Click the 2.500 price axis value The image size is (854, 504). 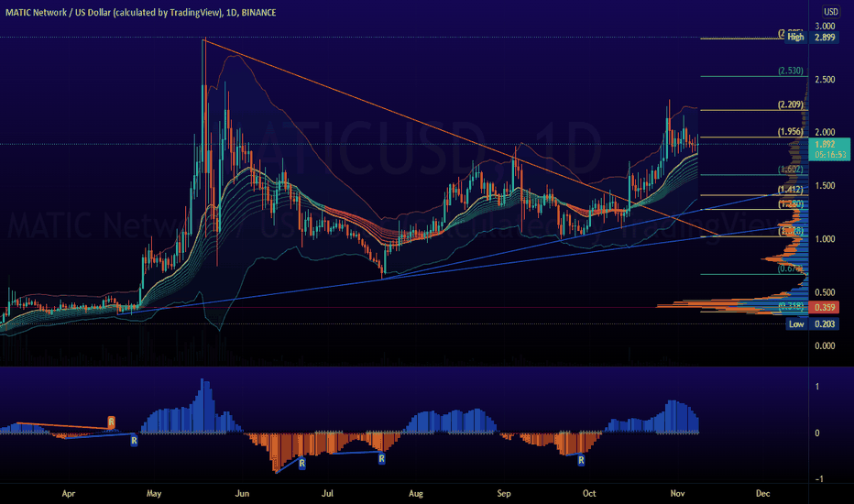pos(825,80)
